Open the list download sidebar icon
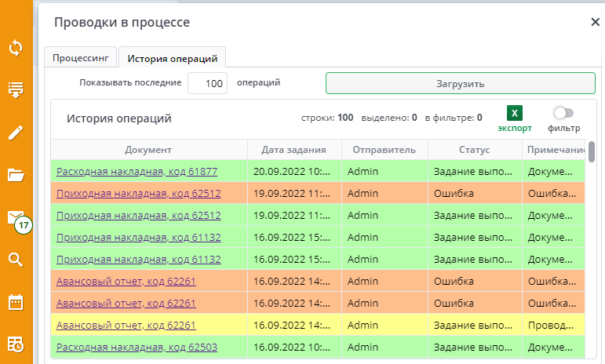The height and width of the screenshot is (364, 605). point(16,89)
